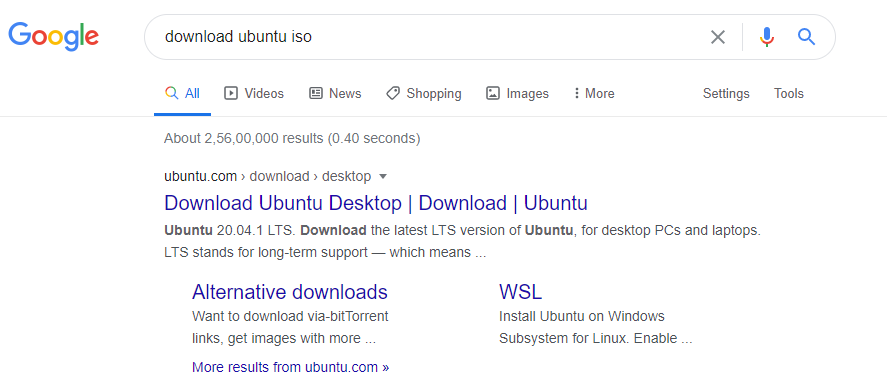Open the Images tab
The image size is (887, 386).
(517, 93)
